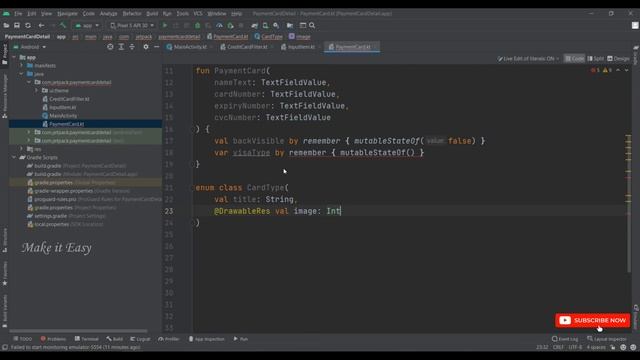Open the Pixel 5 API 30 device dropdown
Image resolution: width=640 pixels, height=360 pixels.
tap(132, 25)
